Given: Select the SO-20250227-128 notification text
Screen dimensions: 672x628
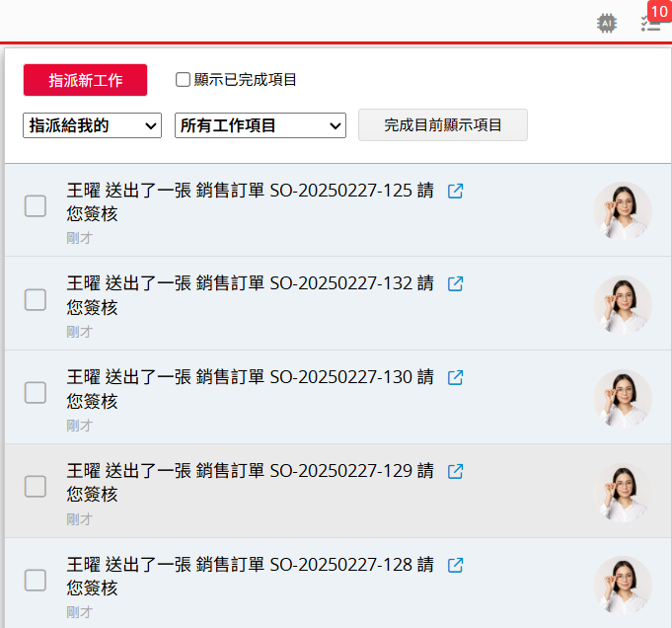Looking at the screenshot, I should click(x=250, y=576).
